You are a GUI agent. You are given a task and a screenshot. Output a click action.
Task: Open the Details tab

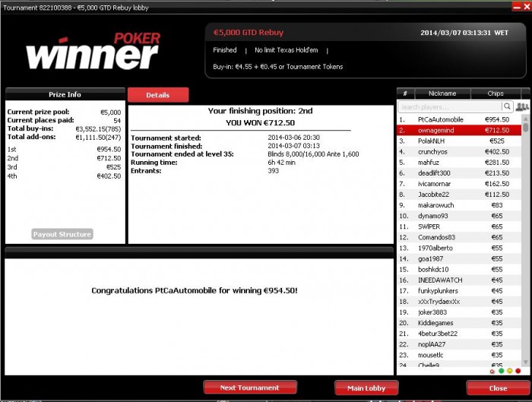point(158,95)
